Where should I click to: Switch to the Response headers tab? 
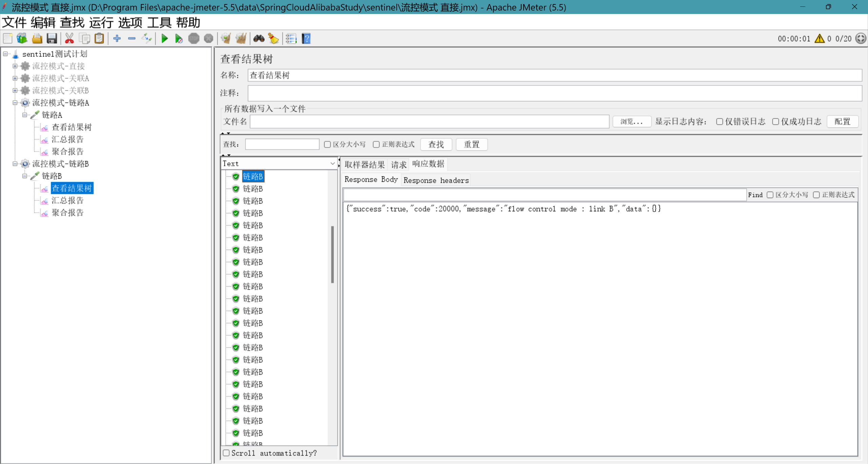436,180
